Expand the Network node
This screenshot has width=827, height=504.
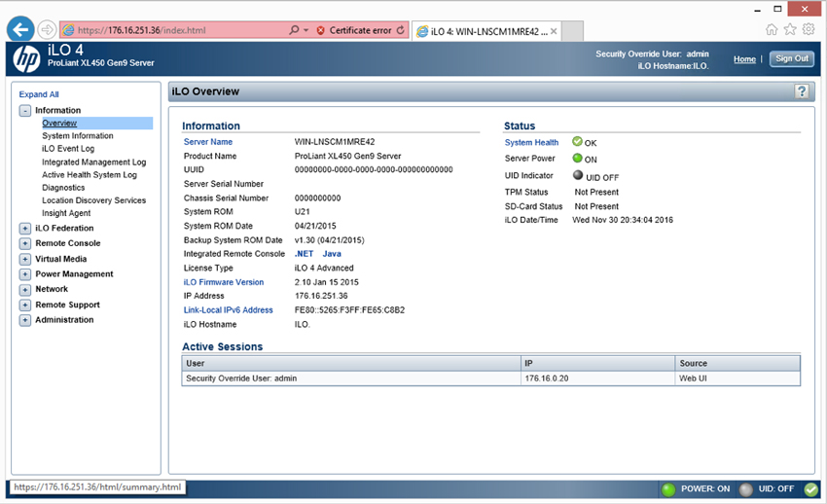click(24, 289)
